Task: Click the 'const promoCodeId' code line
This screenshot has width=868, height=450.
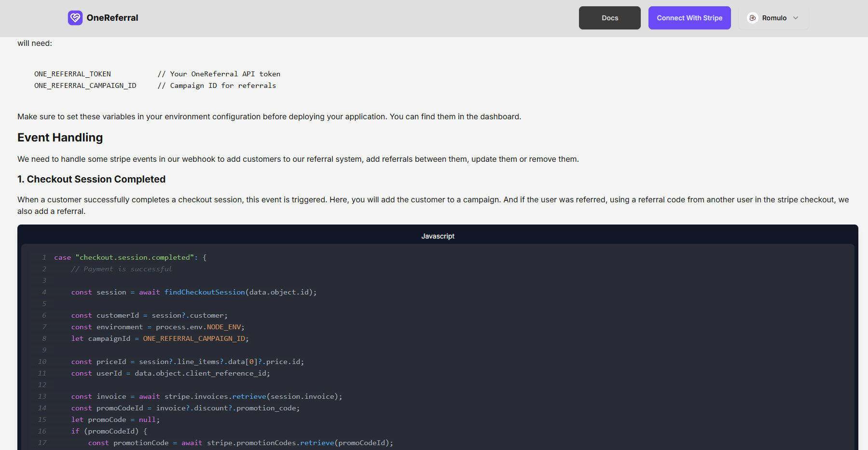Action: click(185, 408)
